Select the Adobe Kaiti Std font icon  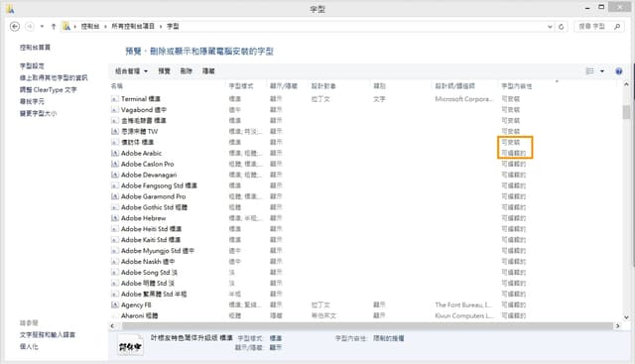115,240
